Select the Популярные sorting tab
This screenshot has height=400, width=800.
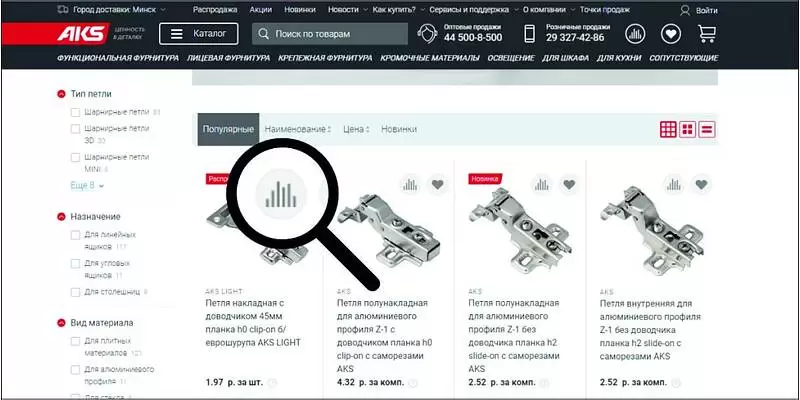(x=228, y=130)
